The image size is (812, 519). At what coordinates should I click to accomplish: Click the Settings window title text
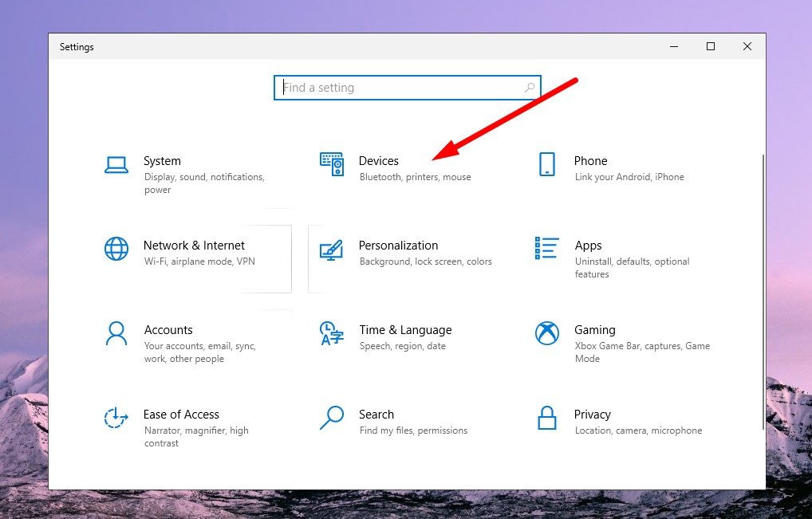(77, 47)
